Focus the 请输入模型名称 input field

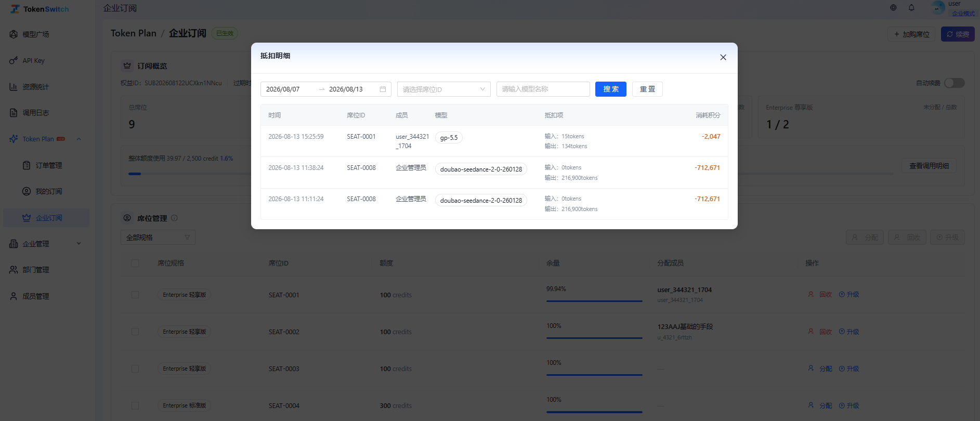(543, 89)
